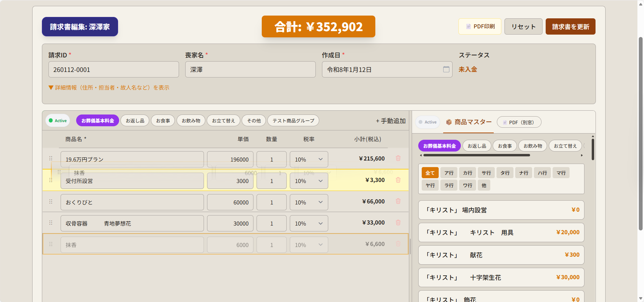Image resolution: width=644 pixels, height=302 pixels.
Task: Open the calendar picker for 作成日
Action: [x=446, y=70]
